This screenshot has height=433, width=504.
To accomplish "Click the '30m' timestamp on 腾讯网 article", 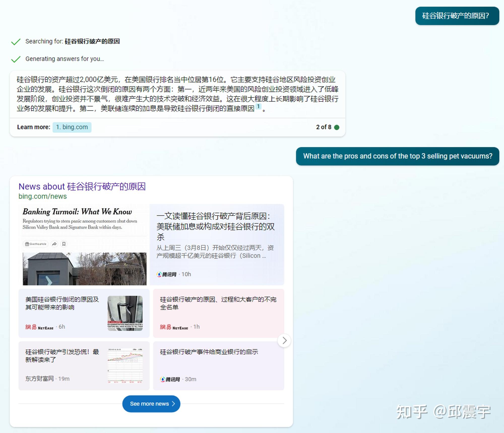I will click(191, 379).
